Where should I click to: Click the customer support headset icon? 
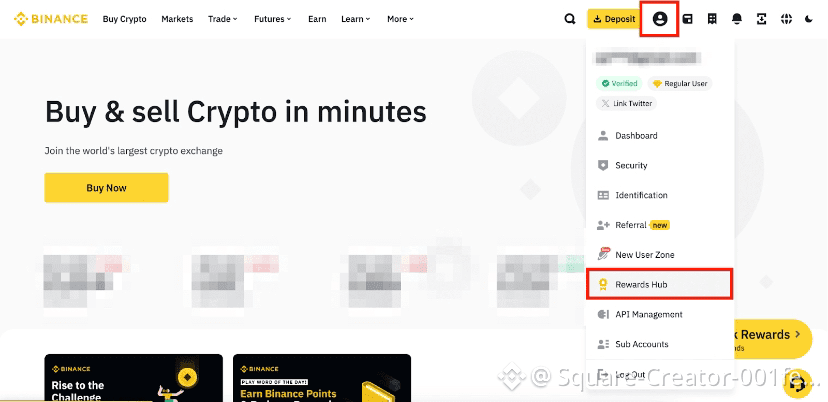click(797, 384)
